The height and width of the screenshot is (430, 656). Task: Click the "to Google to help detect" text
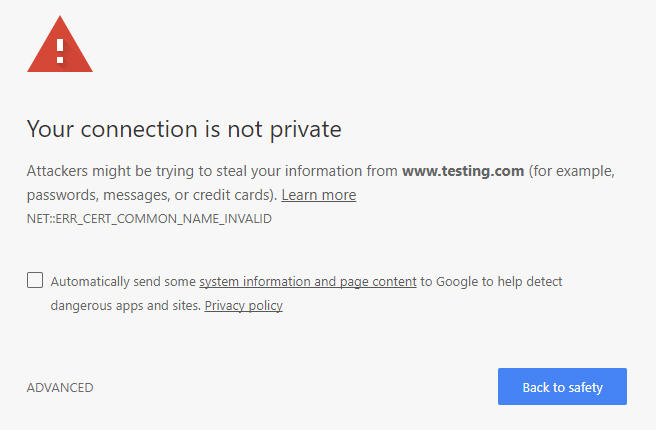[491, 282]
